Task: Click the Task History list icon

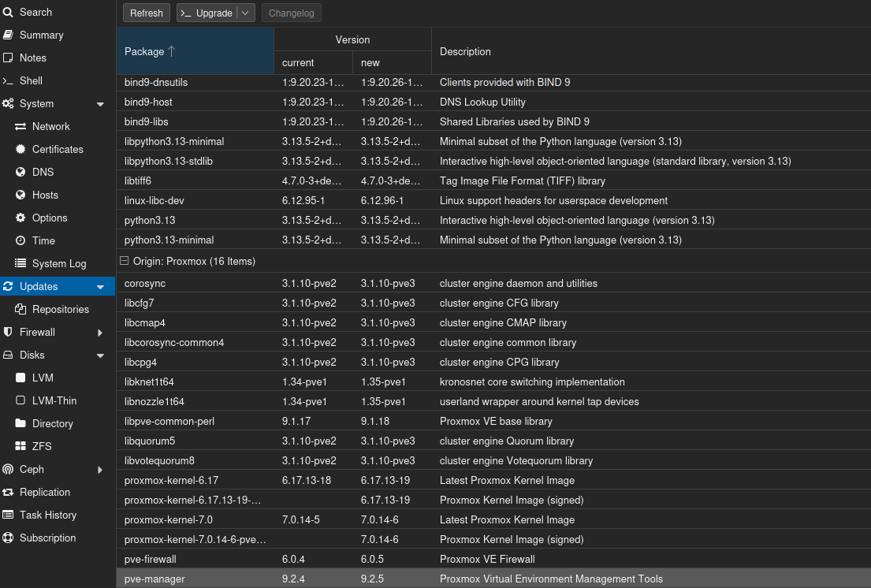Action: pos(8,515)
